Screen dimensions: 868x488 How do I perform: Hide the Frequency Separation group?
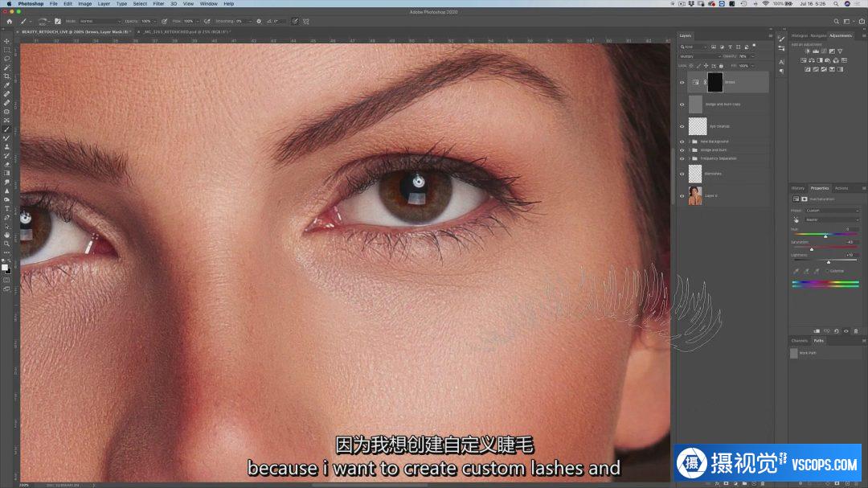(682, 158)
